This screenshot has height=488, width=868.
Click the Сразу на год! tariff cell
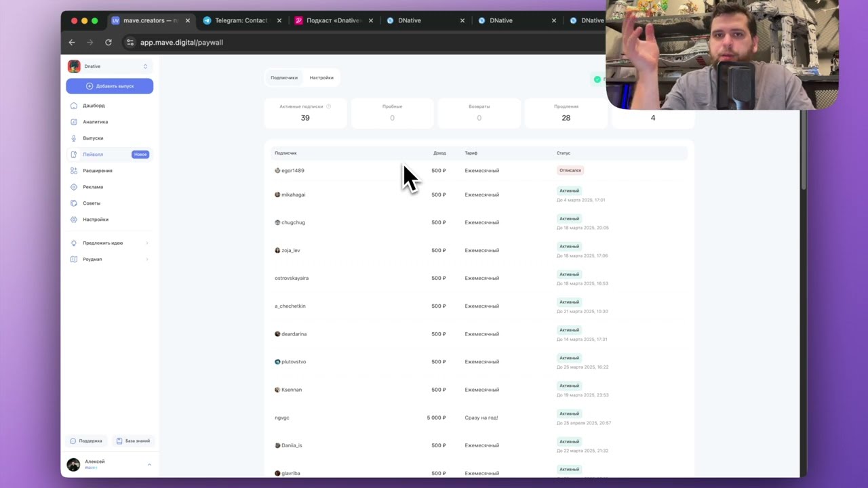(481, 418)
